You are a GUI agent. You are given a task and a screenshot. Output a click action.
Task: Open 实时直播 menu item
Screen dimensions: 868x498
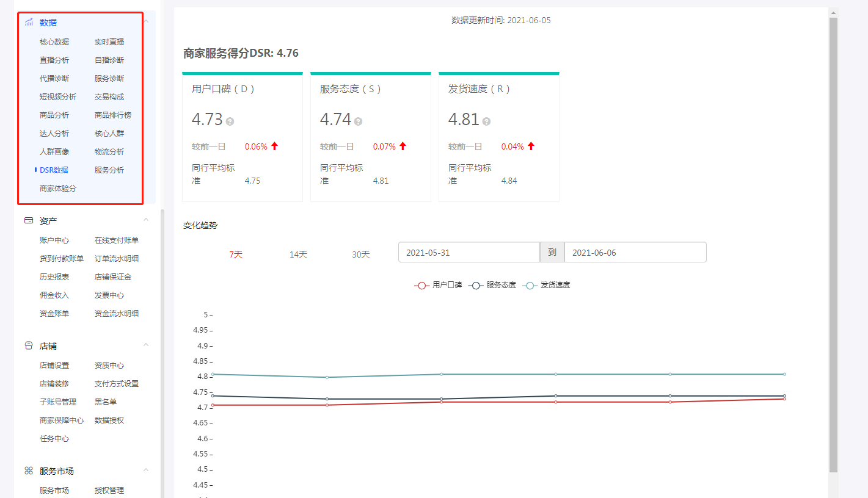[x=109, y=42]
